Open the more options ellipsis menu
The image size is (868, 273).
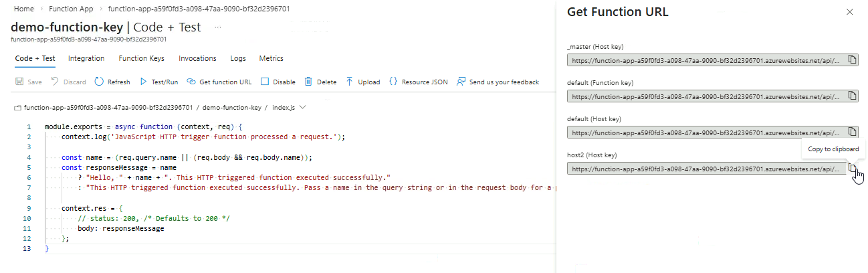[x=217, y=27]
